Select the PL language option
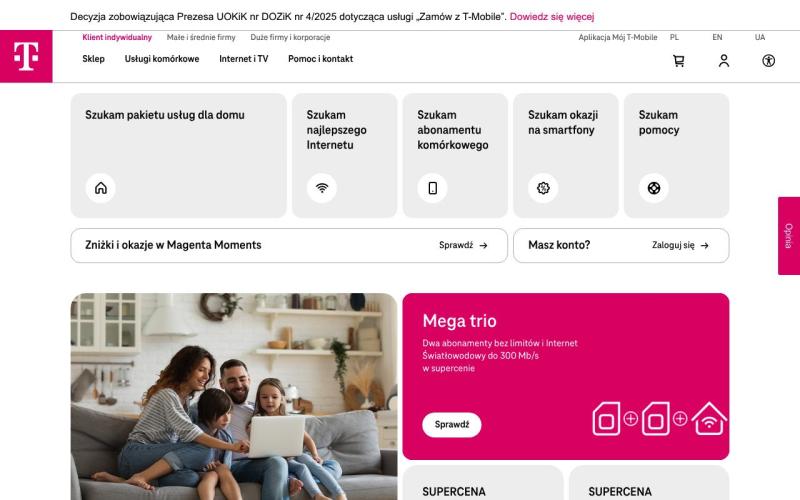The image size is (800, 500). click(x=674, y=37)
